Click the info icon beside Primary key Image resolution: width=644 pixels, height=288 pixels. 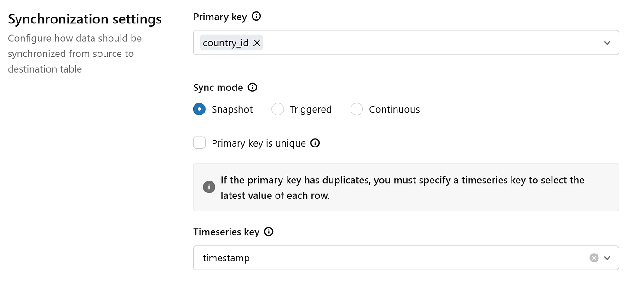pos(257,17)
